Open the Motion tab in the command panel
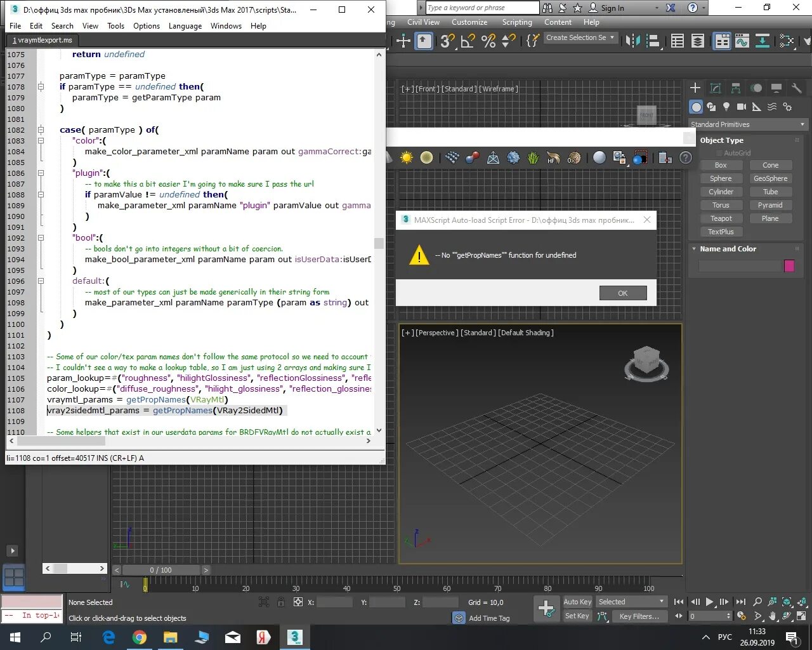812x650 pixels. coord(756,88)
